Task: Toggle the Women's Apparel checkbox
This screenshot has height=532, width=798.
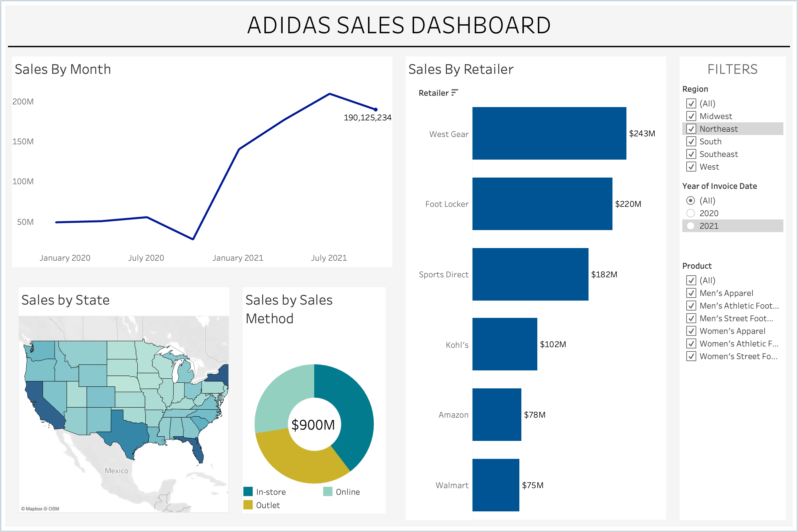Action: (x=691, y=331)
